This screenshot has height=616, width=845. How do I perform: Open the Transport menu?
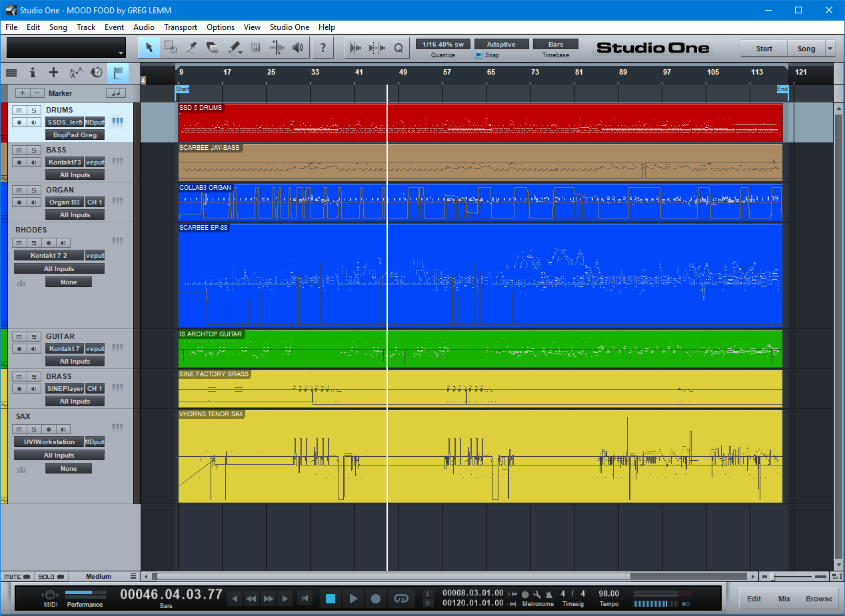coord(181,27)
